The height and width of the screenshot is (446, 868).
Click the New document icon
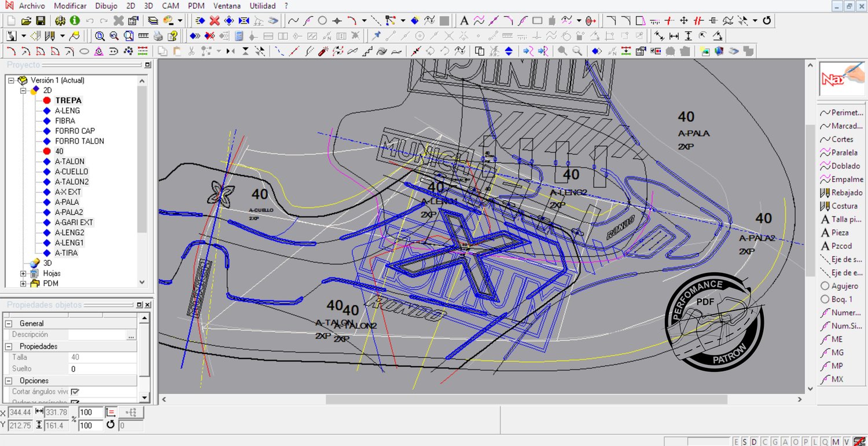pyautogui.click(x=12, y=21)
